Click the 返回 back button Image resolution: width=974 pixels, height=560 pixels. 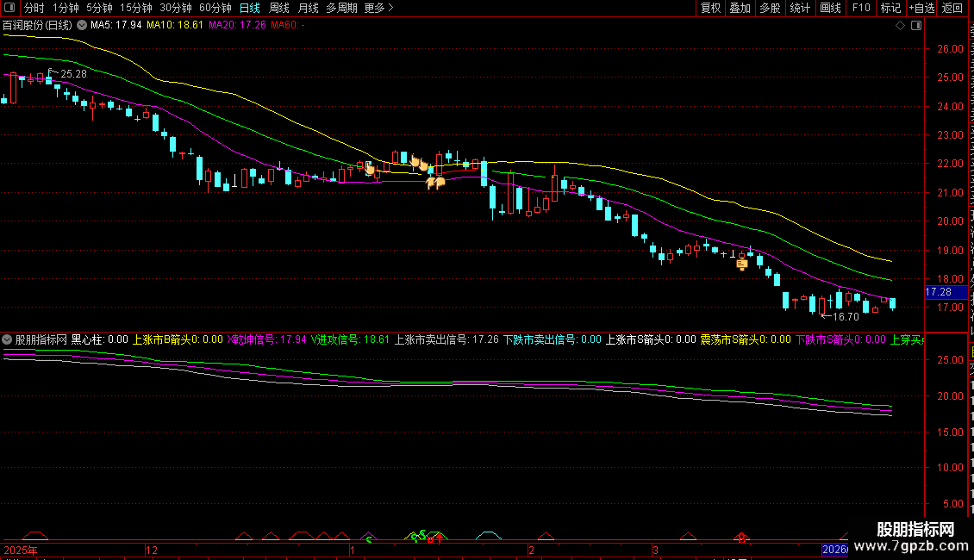pyautogui.click(x=952, y=8)
